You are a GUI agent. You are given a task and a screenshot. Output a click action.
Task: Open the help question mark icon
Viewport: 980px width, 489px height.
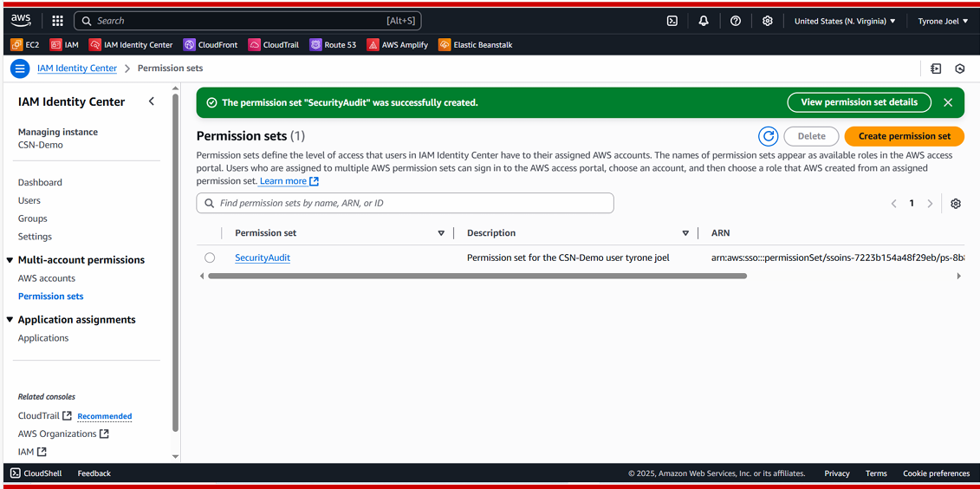pyautogui.click(x=736, y=21)
